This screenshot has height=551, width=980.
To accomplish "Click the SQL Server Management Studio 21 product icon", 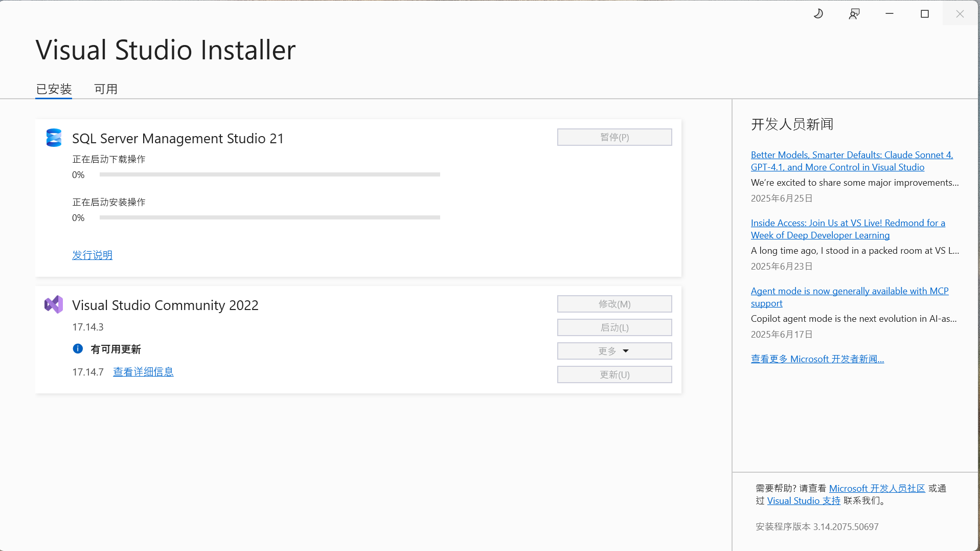I will [54, 138].
